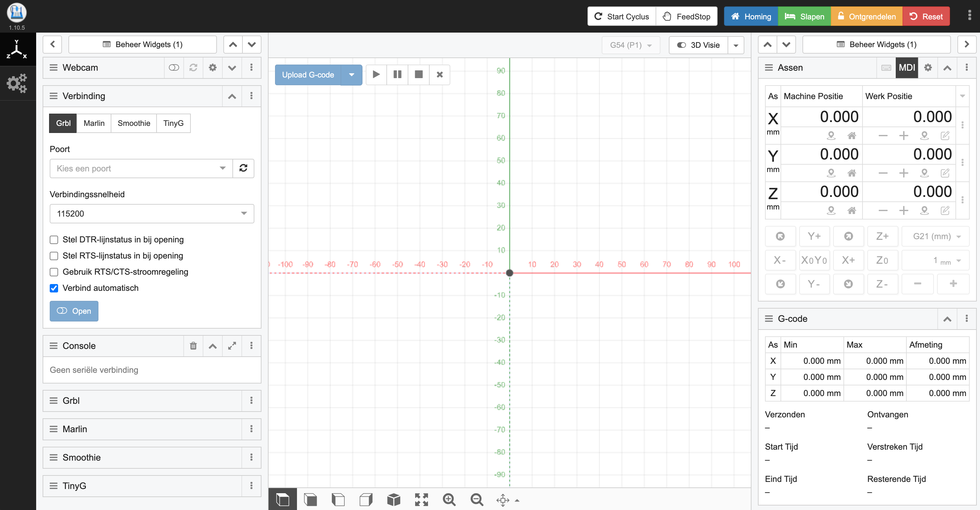This screenshot has height=510, width=980.
Task: Open the left Beheer Widgets (1) menu
Action: point(143,45)
